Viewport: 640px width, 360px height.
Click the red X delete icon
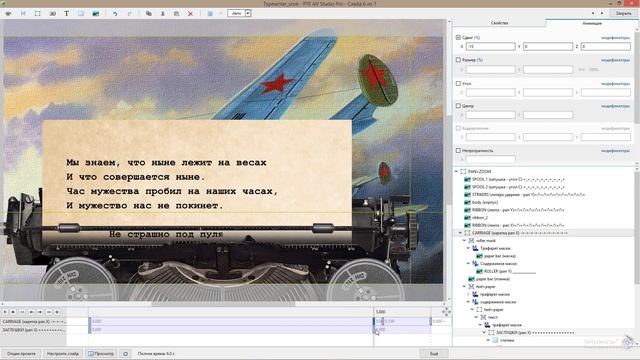[x=190, y=13]
